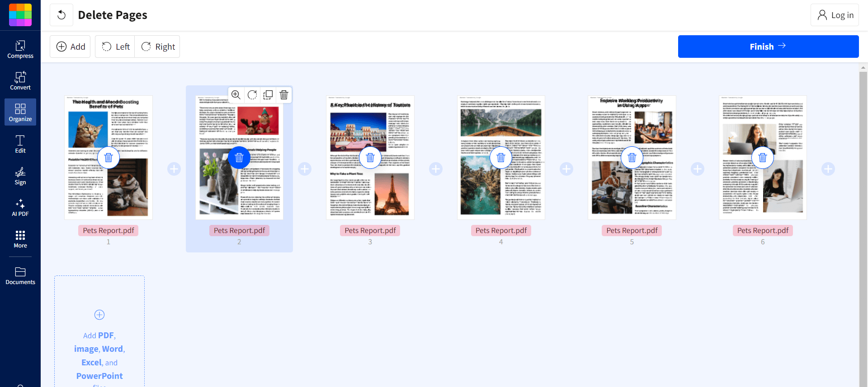Open the Convert tool in sidebar
The height and width of the screenshot is (387, 868).
(x=20, y=81)
